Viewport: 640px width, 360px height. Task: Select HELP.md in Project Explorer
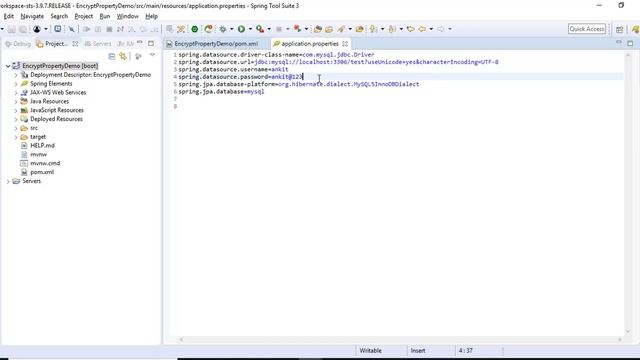coord(42,145)
